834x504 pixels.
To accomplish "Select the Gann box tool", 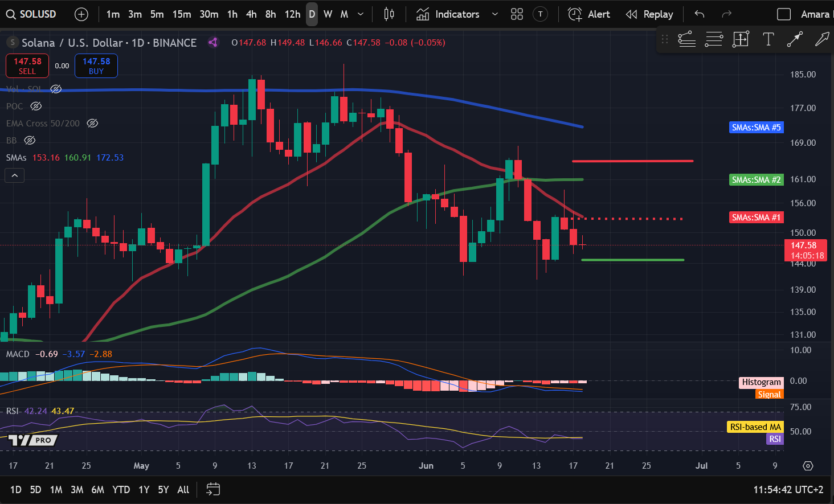I will pos(741,39).
